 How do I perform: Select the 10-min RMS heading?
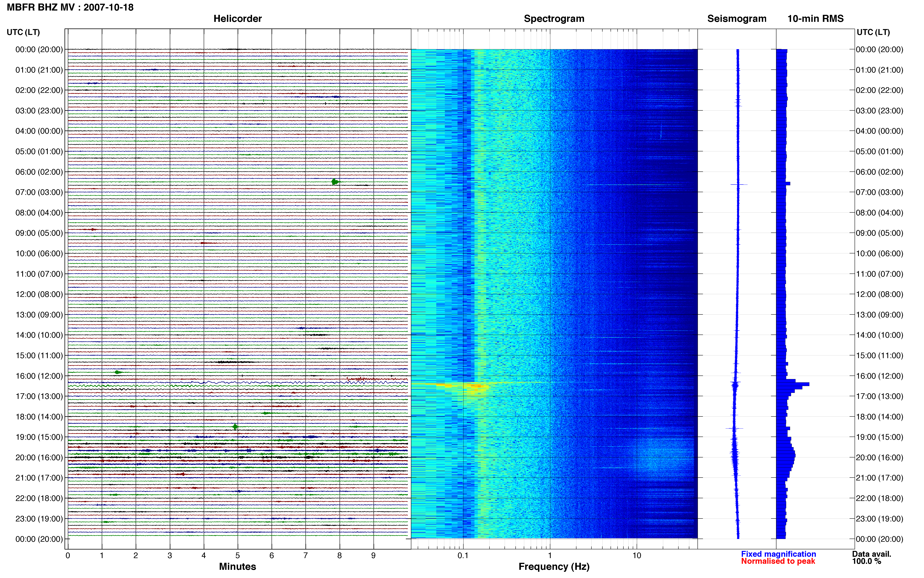click(815, 19)
